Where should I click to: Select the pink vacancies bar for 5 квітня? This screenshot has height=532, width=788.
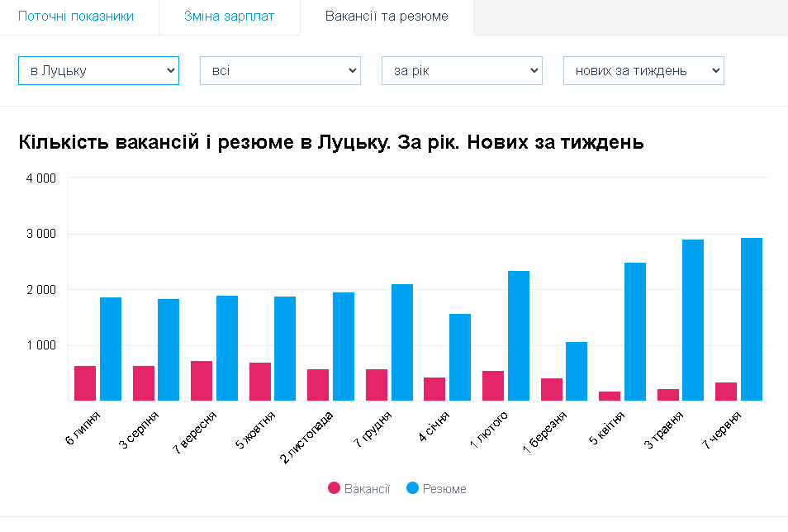[x=610, y=397]
